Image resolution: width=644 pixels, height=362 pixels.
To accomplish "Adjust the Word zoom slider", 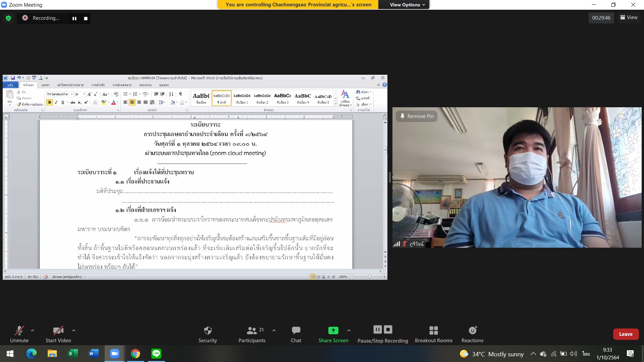I will (x=369, y=277).
